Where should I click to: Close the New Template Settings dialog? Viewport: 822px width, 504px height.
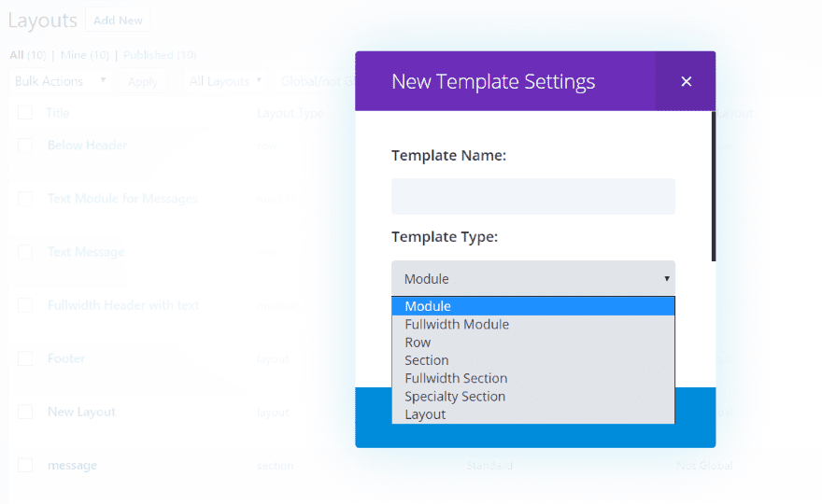tap(686, 81)
